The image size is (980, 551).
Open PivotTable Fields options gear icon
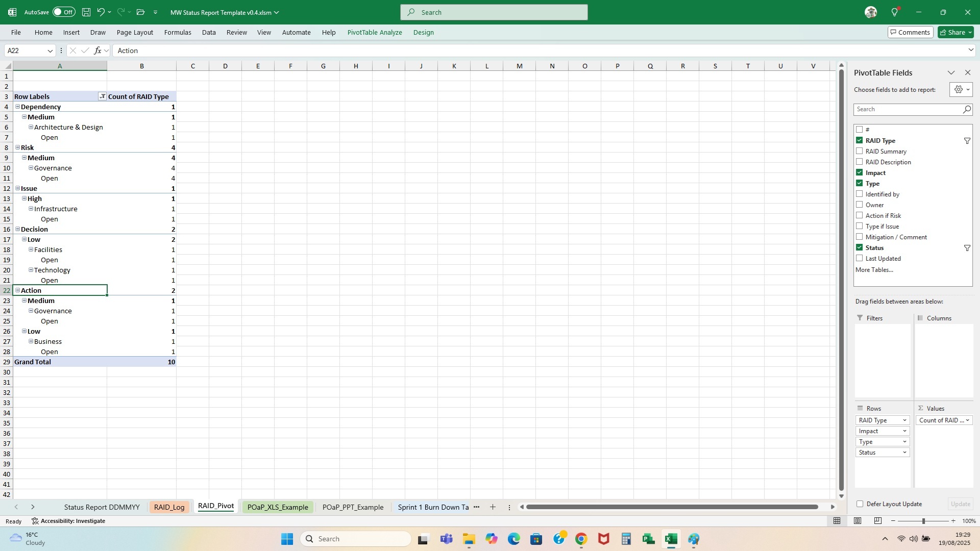pos(959,89)
